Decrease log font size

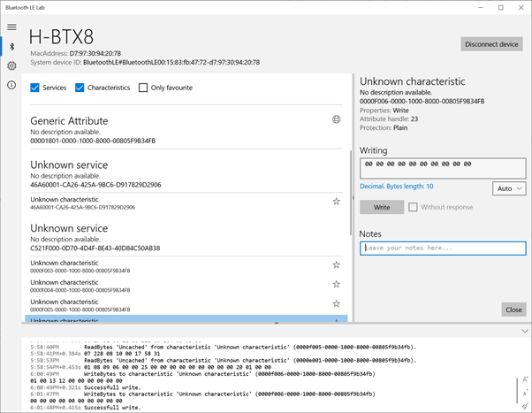click(525, 393)
